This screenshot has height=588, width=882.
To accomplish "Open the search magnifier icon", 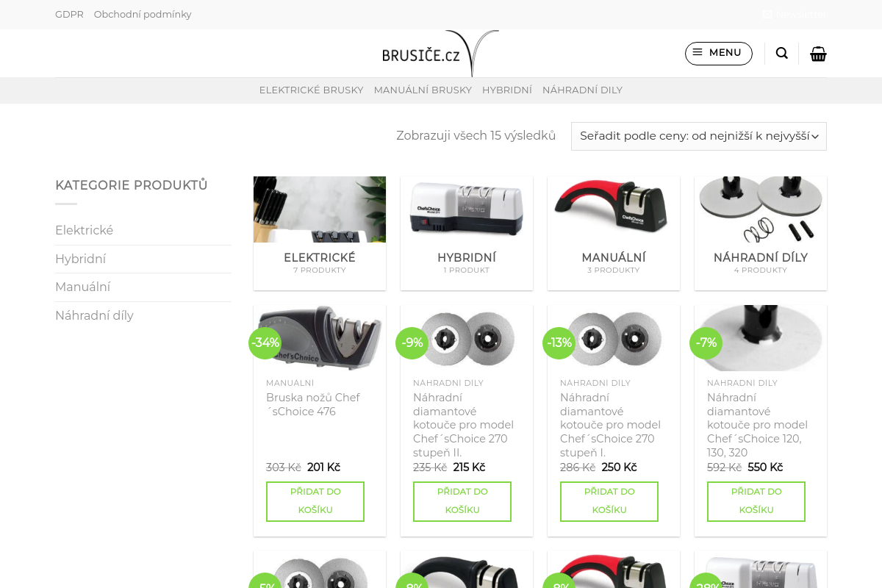I will coord(782,54).
